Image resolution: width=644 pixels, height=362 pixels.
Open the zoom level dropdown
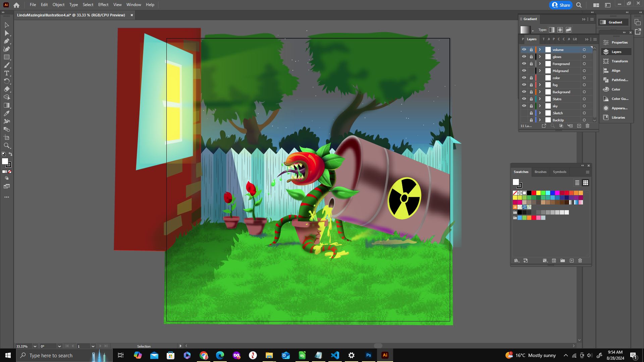point(35,346)
